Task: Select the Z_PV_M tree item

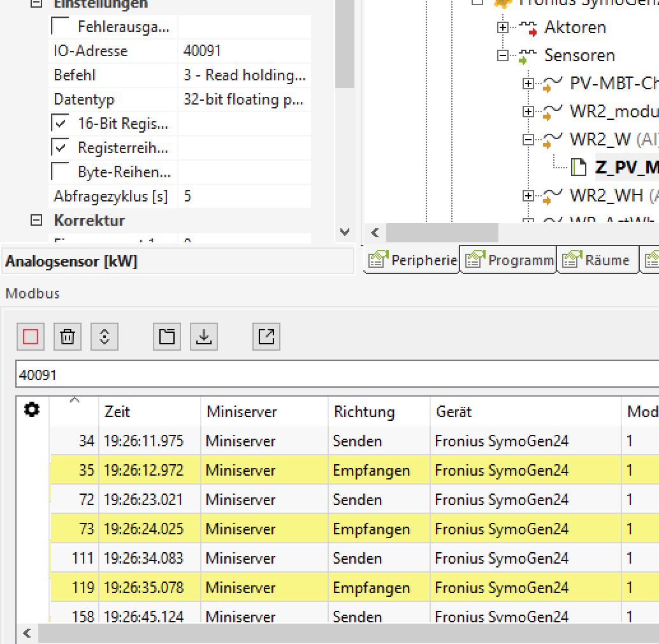Action: coord(626,167)
